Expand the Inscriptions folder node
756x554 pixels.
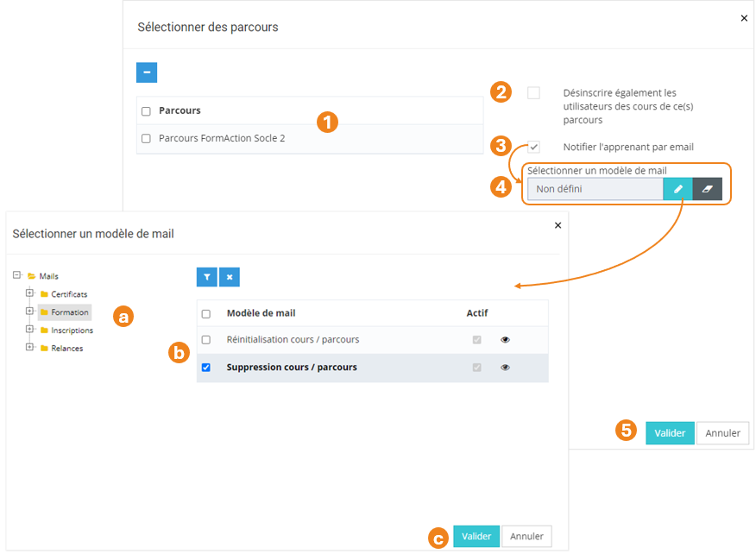coord(29,330)
